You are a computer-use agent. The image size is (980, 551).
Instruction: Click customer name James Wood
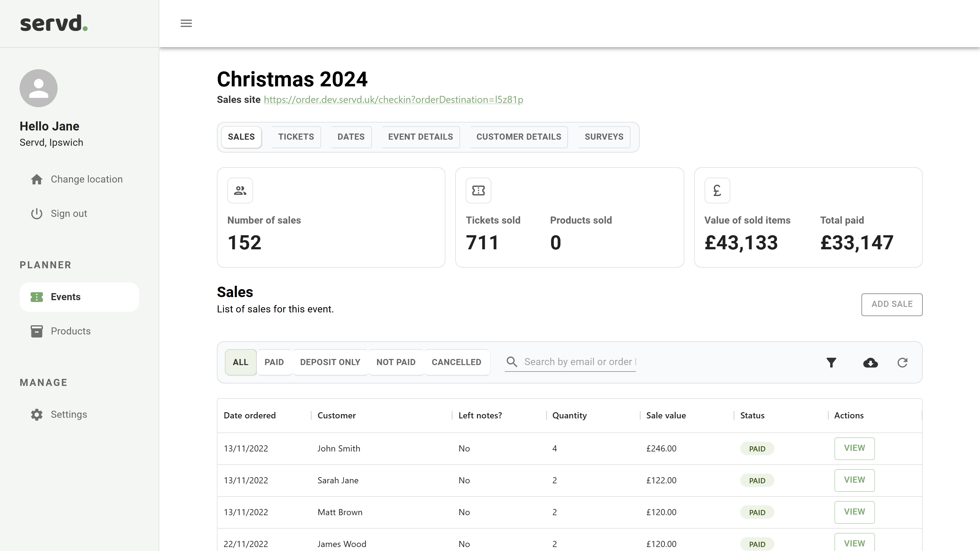342,544
